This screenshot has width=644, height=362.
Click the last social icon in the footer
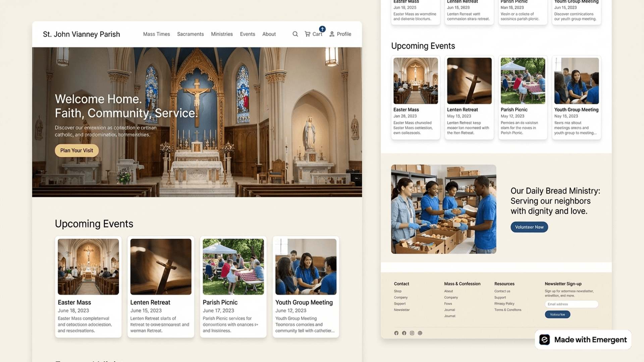pos(420,333)
